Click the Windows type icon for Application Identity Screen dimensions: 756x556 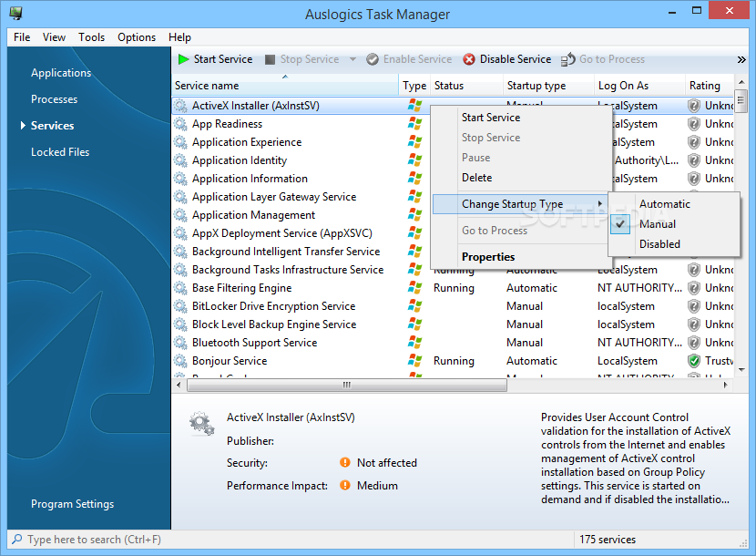[x=414, y=160]
